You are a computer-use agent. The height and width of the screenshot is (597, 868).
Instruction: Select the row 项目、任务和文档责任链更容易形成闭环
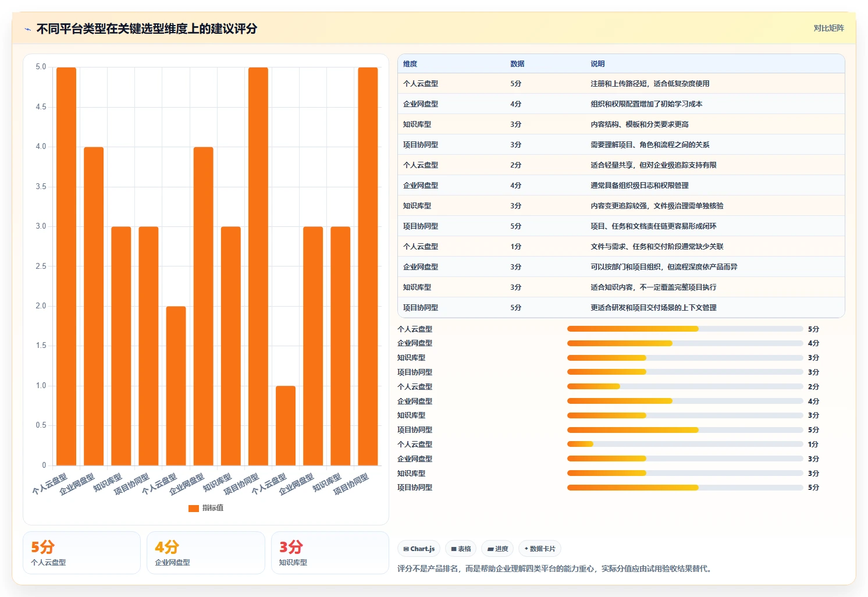tap(621, 226)
